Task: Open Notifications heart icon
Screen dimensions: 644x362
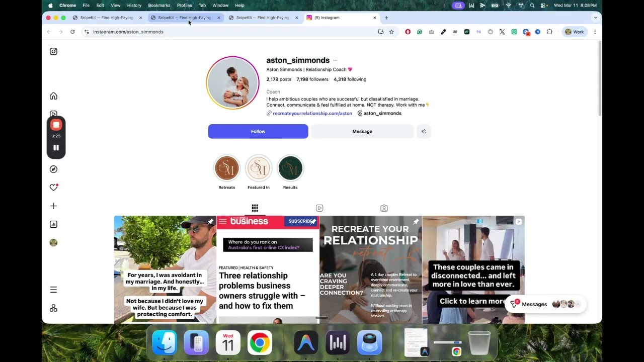Action: coord(53,188)
